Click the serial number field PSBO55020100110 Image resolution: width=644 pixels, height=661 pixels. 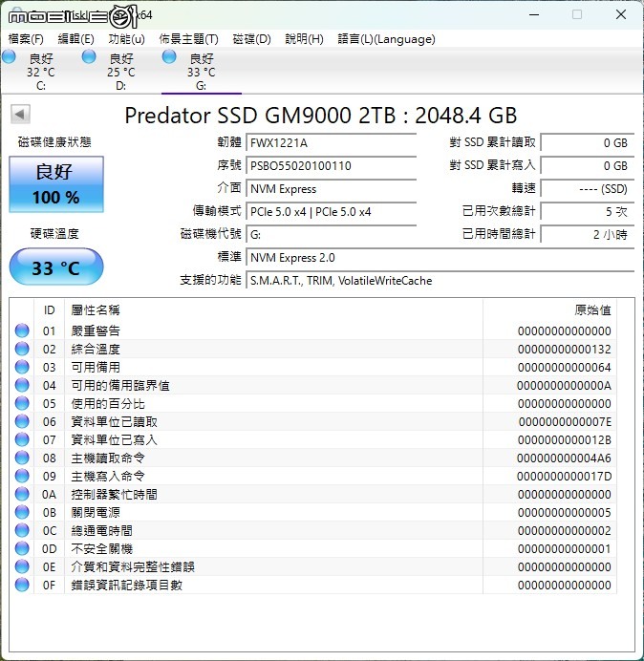[332, 165]
